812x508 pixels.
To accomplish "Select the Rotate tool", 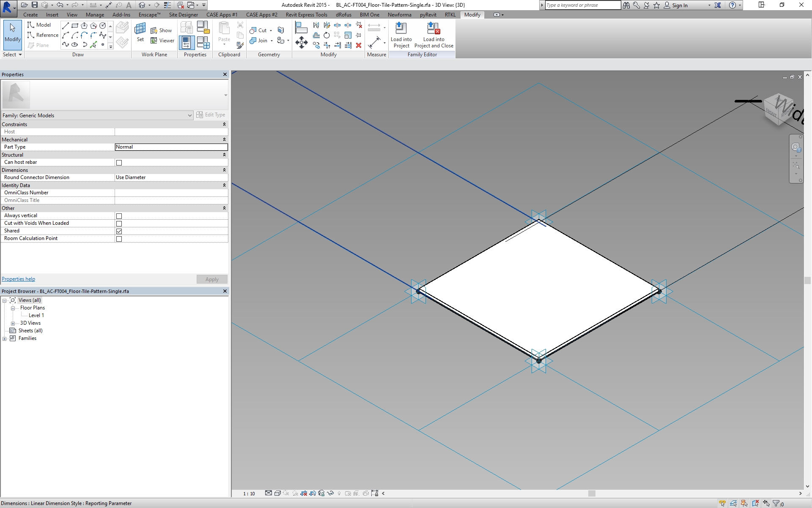I will coord(326,36).
